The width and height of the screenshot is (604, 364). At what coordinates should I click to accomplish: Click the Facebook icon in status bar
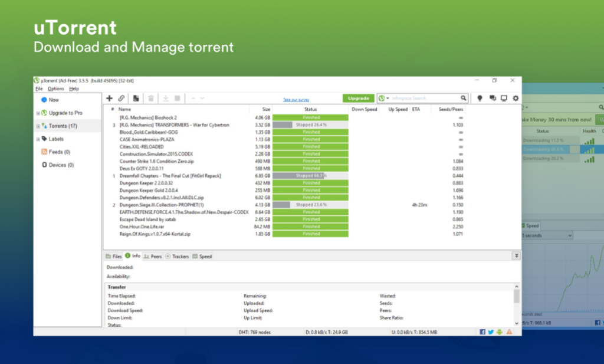(482, 332)
